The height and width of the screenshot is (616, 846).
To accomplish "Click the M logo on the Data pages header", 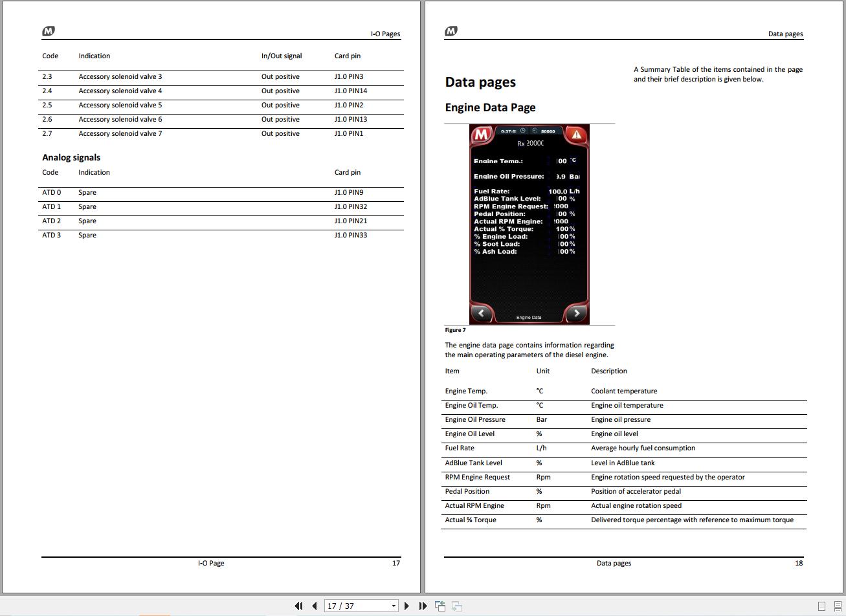I will pyautogui.click(x=451, y=30).
